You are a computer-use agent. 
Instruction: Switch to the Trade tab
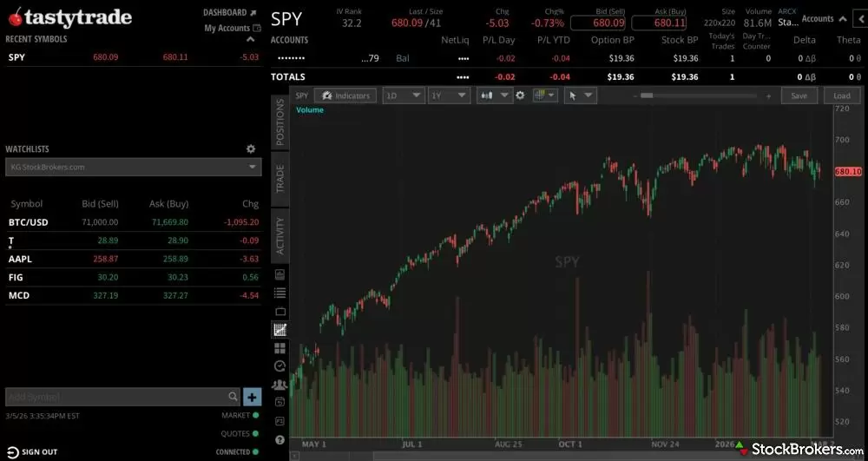coord(279,179)
